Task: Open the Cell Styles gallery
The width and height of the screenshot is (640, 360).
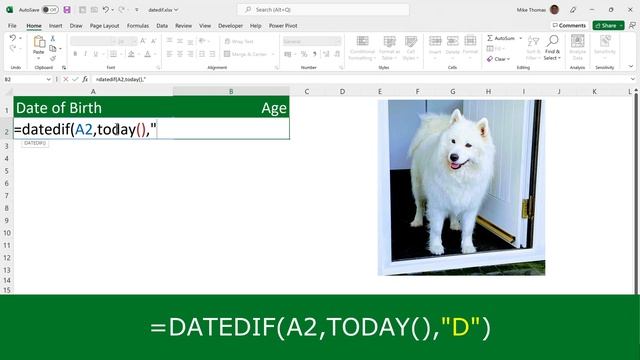Action: point(410,48)
